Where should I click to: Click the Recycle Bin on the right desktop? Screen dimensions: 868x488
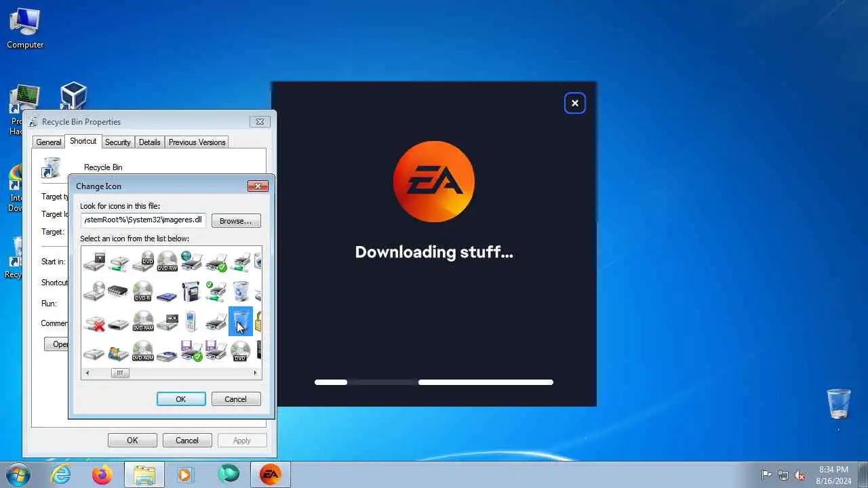click(839, 404)
